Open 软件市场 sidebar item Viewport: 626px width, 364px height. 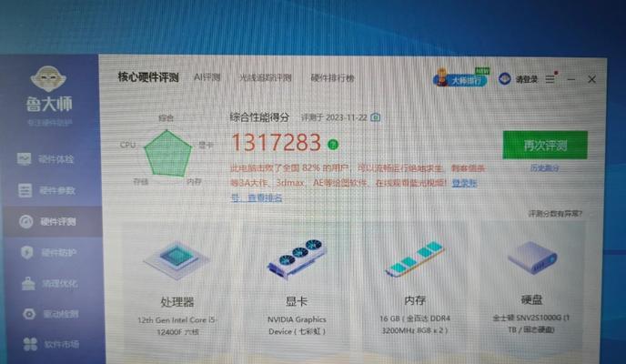[51, 344]
